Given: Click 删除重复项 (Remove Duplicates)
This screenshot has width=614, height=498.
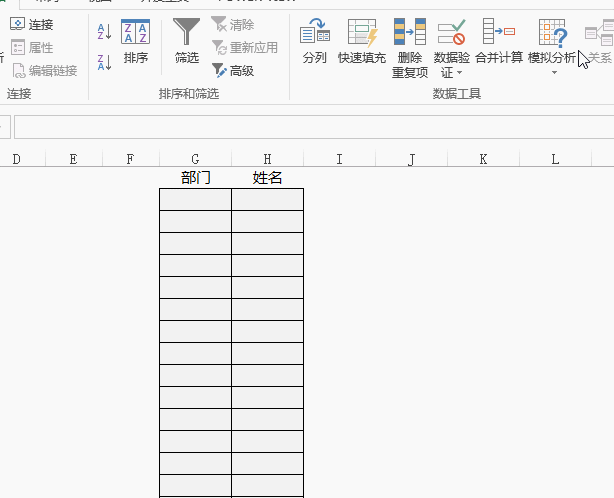Looking at the screenshot, I should coord(409,47).
